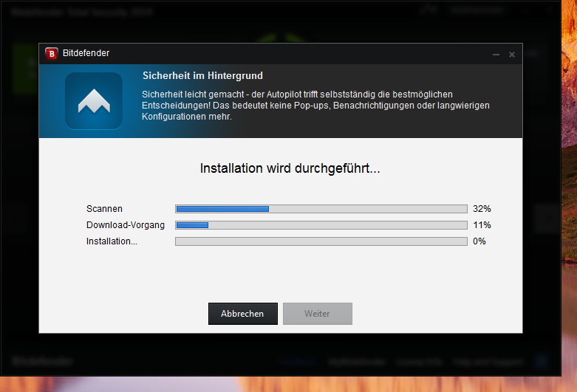
Task: Click the Bitdefender title text in titlebar
Action: click(86, 53)
